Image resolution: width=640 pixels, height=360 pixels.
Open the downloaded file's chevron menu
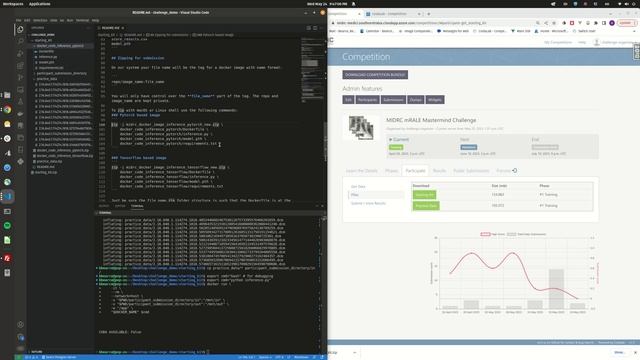click(x=355, y=352)
